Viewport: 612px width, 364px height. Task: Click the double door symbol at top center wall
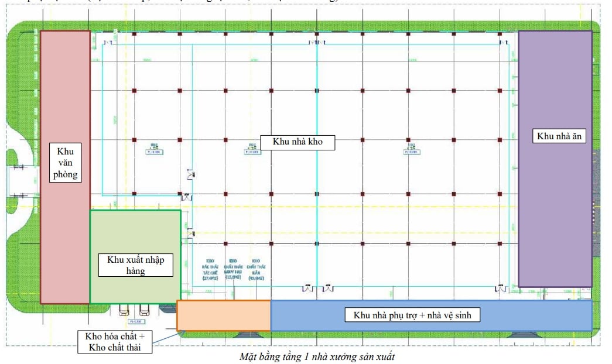coord(317,43)
